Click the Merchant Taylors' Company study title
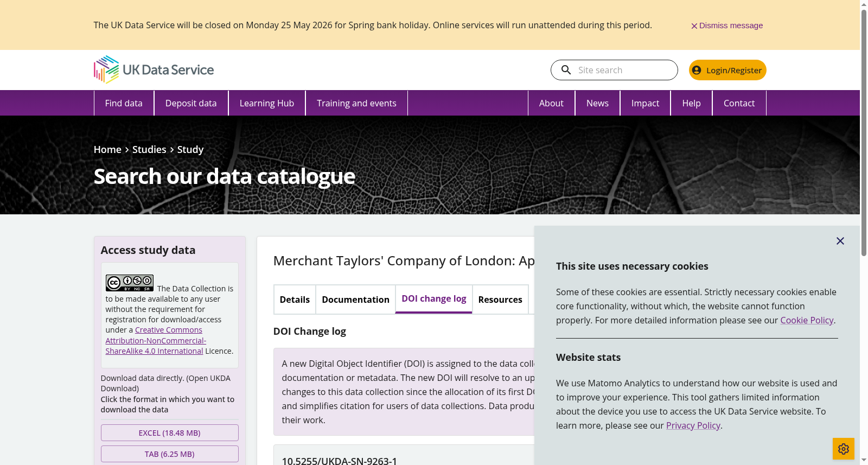Image resolution: width=868 pixels, height=465 pixels. point(404,261)
